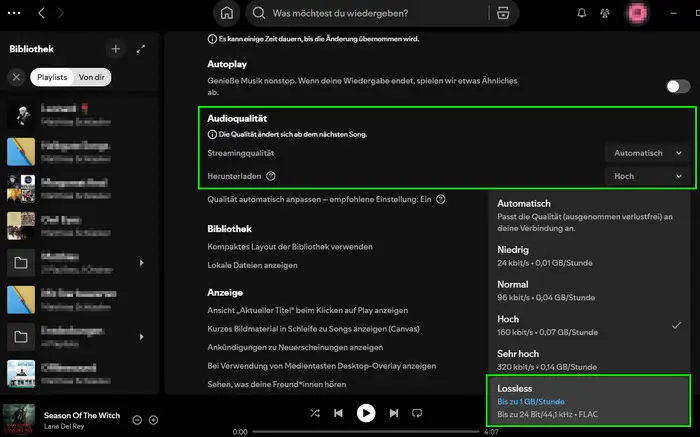Open the second folder icon in library

21,337
